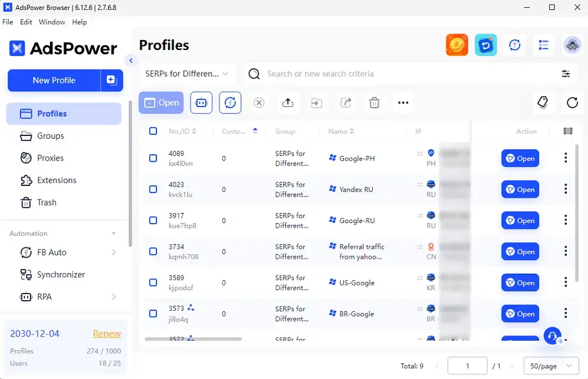Sort by No./ID column arrows
Image resolution: width=588 pixels, height=379 pixels.
pyautogui.click(x=194, y=131)
